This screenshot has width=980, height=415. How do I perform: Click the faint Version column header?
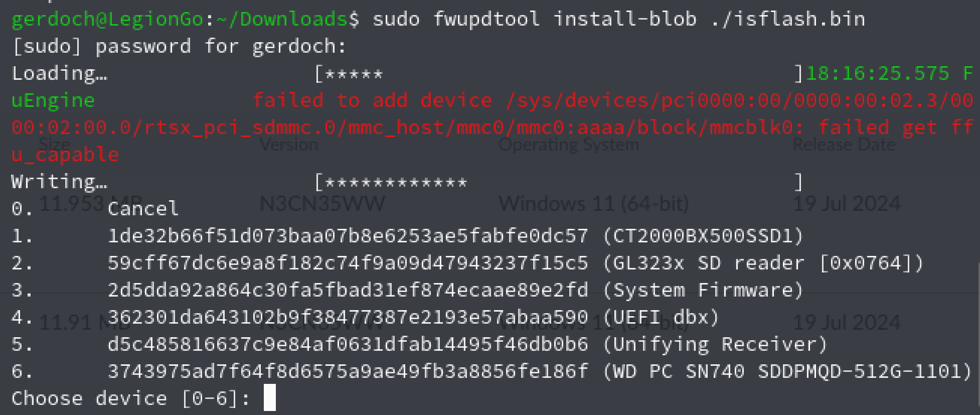(x=289, y=145)
